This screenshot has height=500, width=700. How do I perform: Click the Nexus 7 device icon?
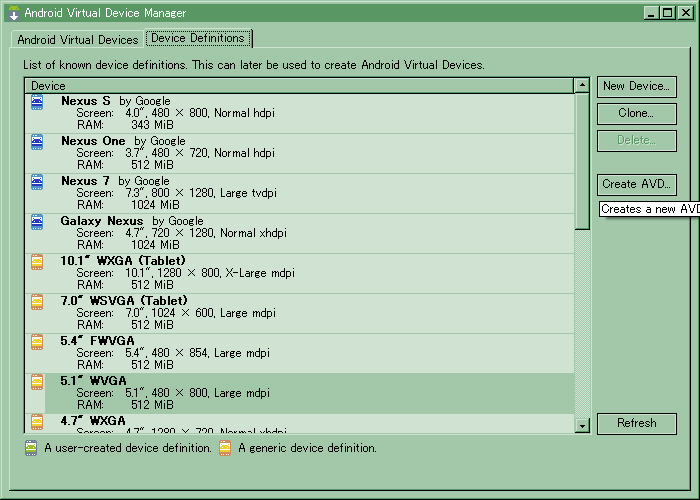click(37, 182)
